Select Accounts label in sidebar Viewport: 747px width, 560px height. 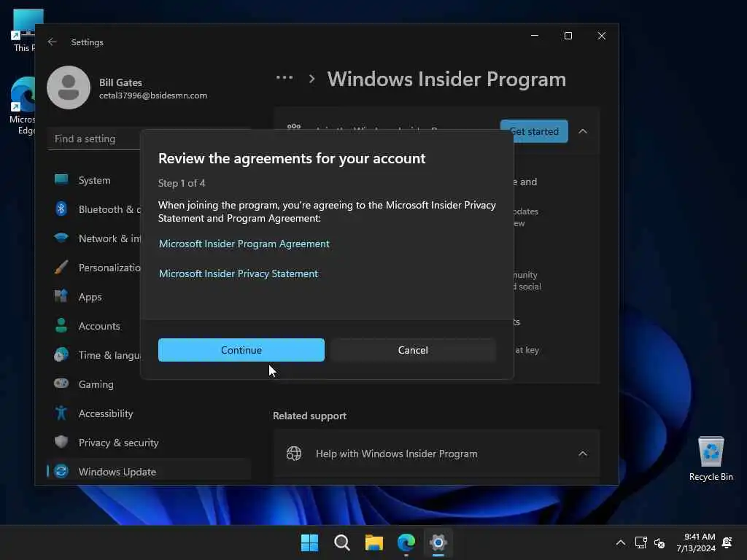click(x=99, y=326)
